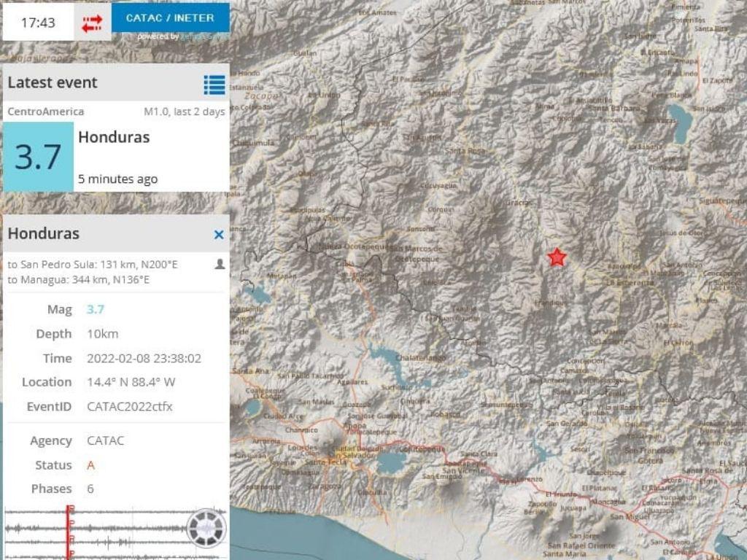Viewport: 747px width, 560px height.
Task: Open the last 2 days time range selector
Action: (199, 112)
